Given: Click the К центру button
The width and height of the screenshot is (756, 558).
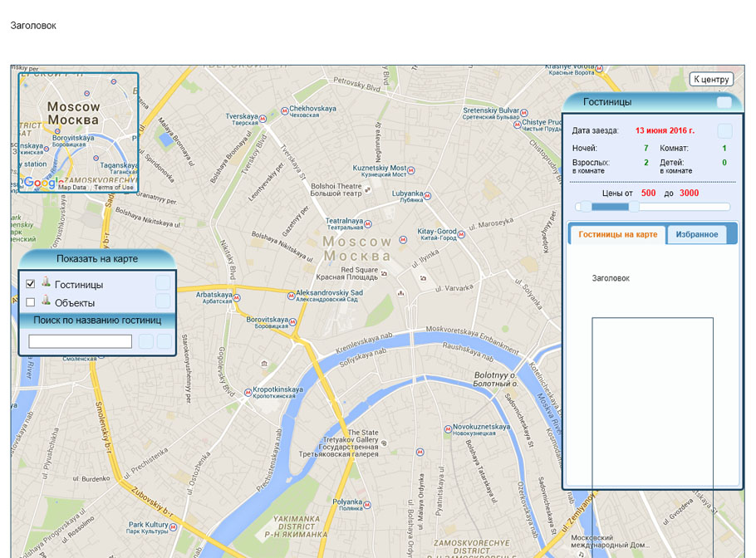Looking at the screenshot, I should 711,80.
